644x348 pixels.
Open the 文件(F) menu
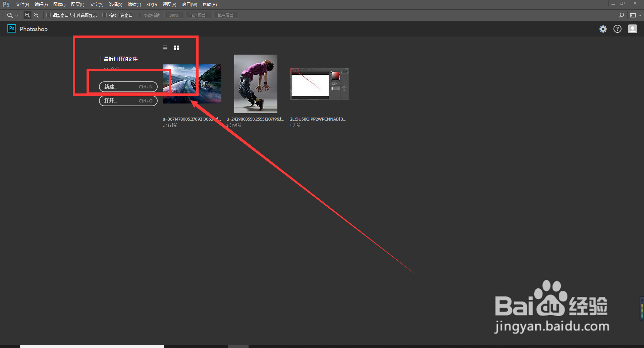click(x=22, y=4)
